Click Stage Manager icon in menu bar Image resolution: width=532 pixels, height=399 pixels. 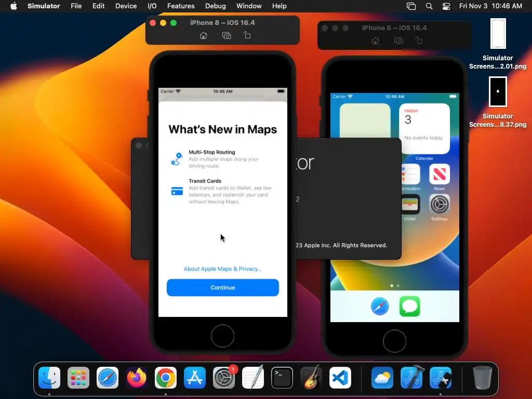(x=411, y=6)
